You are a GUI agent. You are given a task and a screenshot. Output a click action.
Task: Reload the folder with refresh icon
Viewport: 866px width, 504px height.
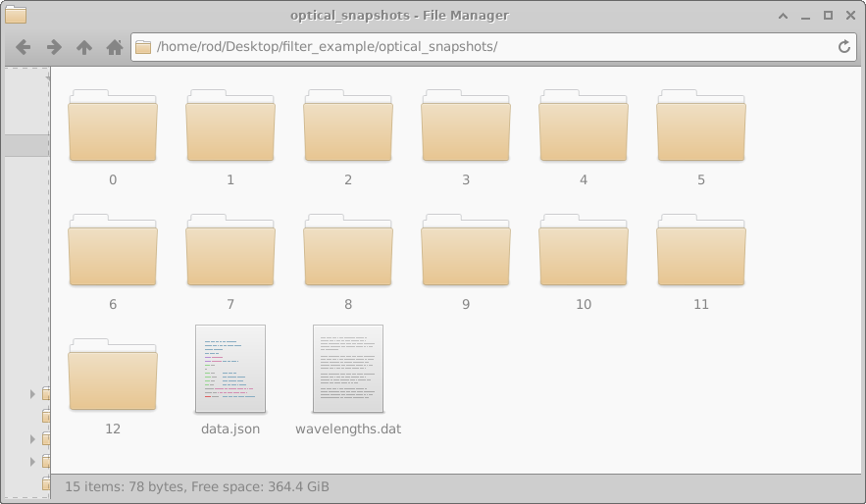tap(843, 47)
